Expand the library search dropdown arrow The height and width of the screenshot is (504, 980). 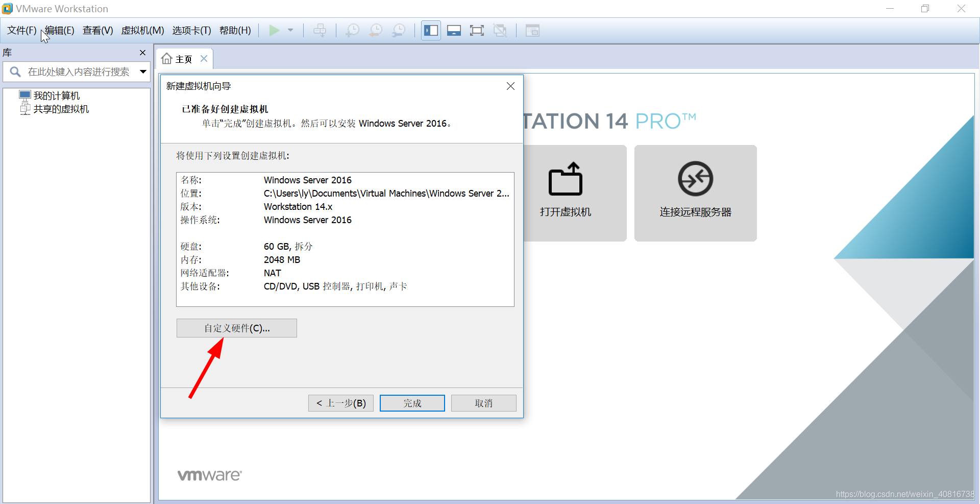coord(143,72)
